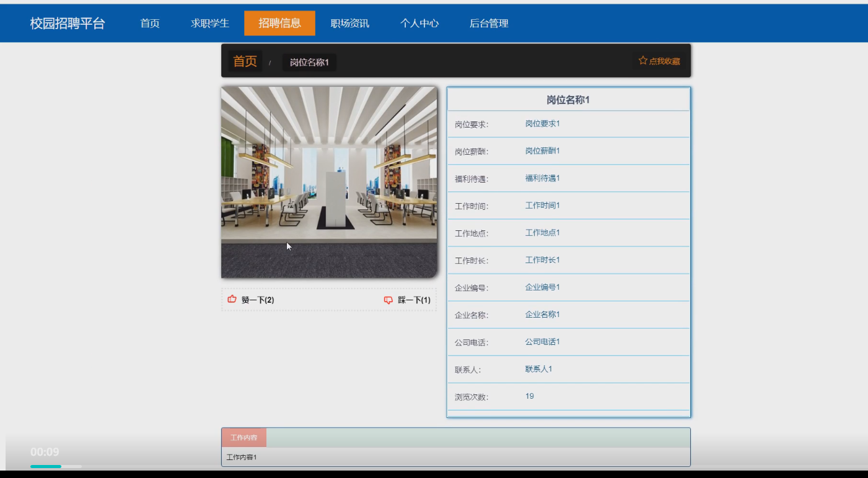Screen dimensions: 868x478
Task: Click the 企业编号1 value
Action: (x=543, y=287)
